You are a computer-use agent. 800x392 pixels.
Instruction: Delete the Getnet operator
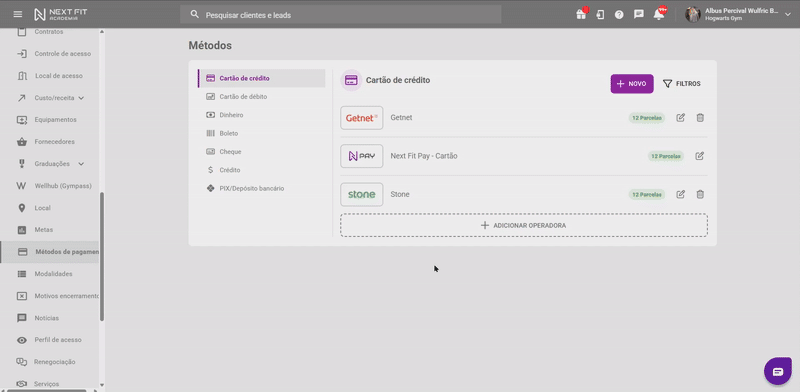pos(700,117)
